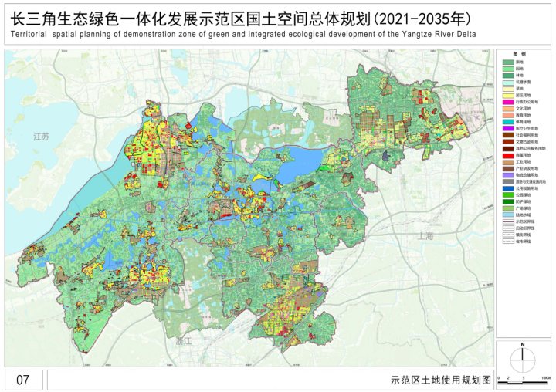Click the purple 医疗卫生用地 legend swatch
556x392 pixels.
pyautogui.click(x=508, y=129)
